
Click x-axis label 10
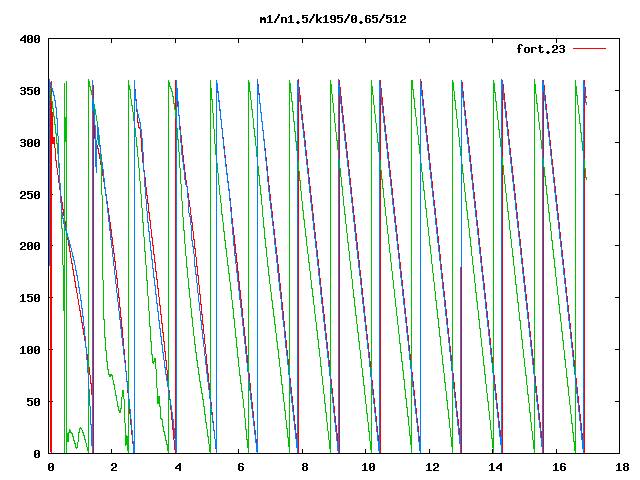(x=368, y=467)
